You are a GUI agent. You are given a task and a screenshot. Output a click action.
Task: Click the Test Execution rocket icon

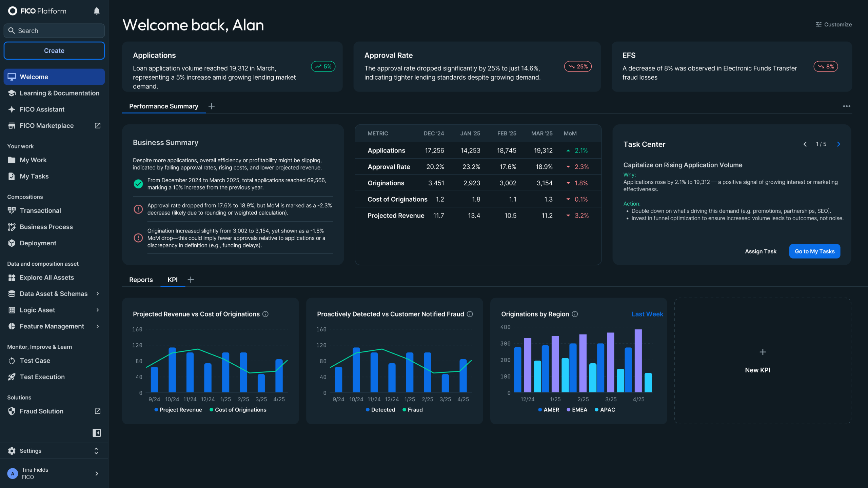tap(12, 377)
